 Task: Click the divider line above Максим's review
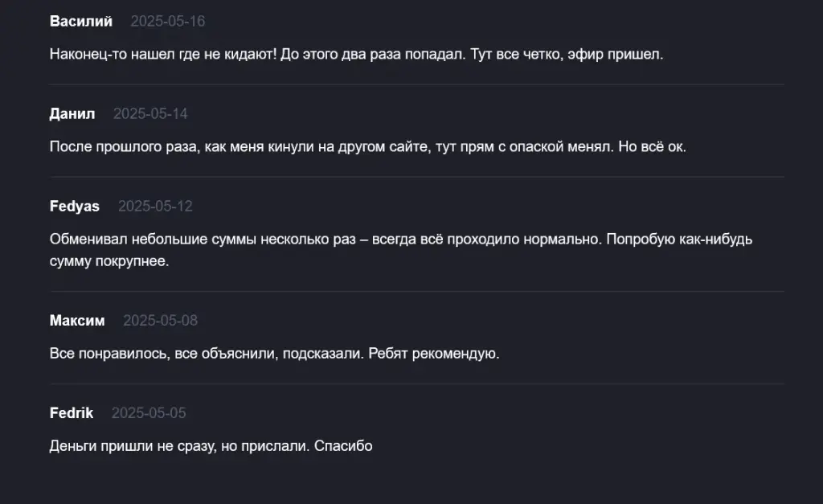click(417, 291)
